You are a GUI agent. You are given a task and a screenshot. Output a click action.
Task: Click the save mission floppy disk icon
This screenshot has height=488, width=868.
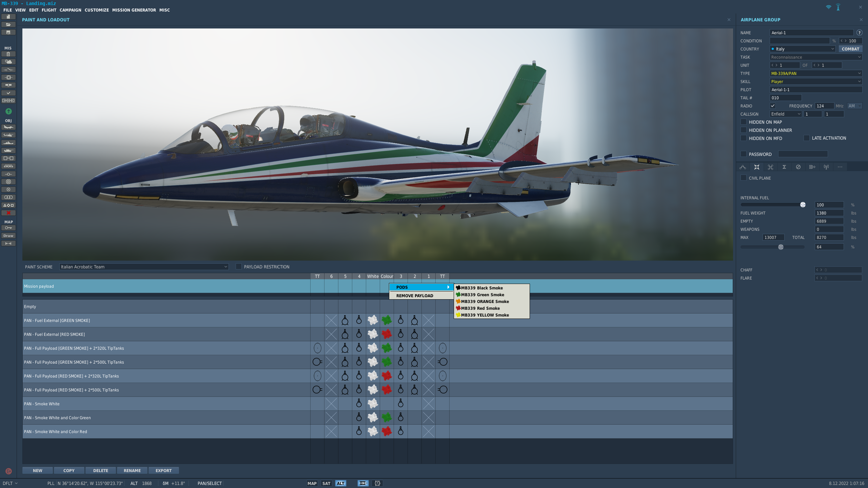tap(8, 32)
